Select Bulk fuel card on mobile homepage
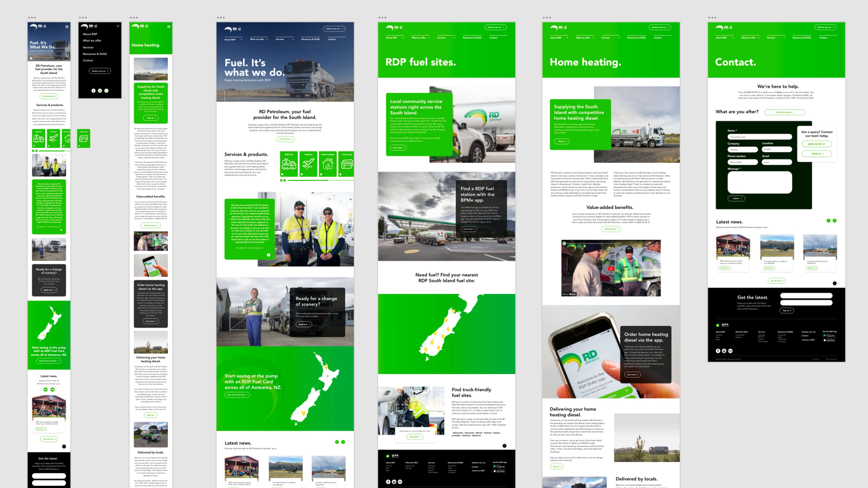Image resolution: width=868 pixels, height=488 pixels. tap(38, 138)
